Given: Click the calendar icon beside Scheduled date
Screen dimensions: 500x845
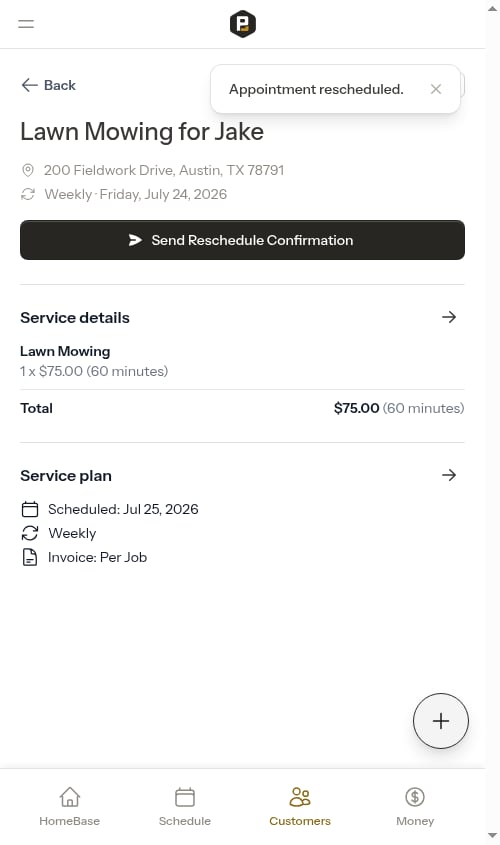Looking at the screenshot, I should point(30,509).
